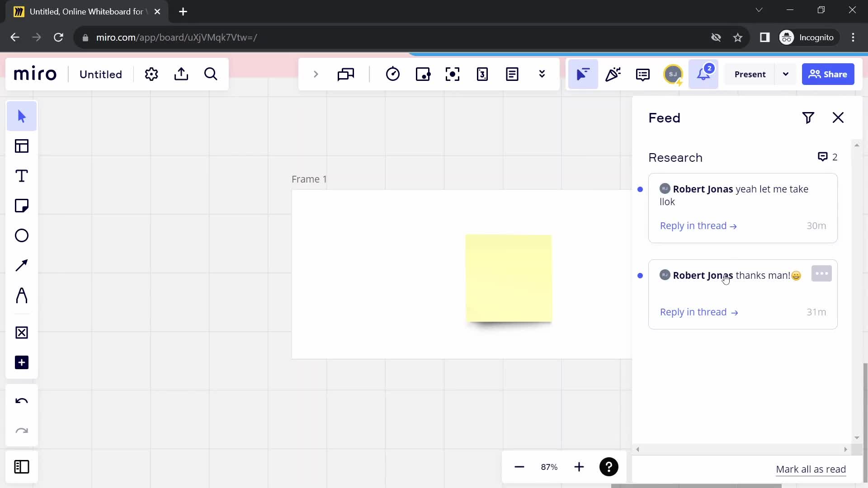This screenshot has height=488, width=868.
Task: Open the grid/table tool
Action: [22, 146]
